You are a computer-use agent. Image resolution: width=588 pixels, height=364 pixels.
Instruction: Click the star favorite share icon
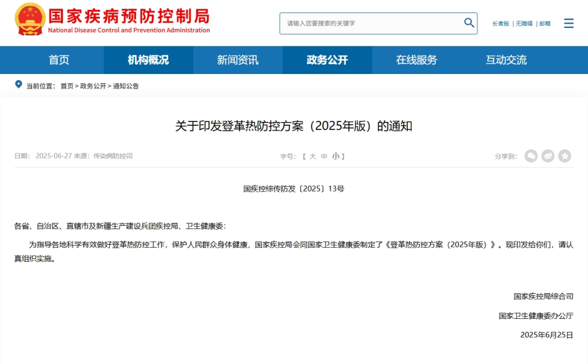tap(565, 156)
